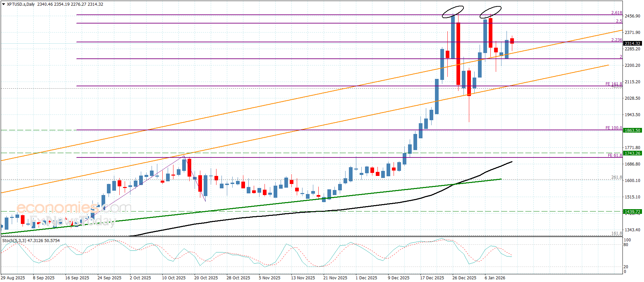Select the left ellipse marking first top
The height and width of the screenshot is (282, 644).
coord(453,12)
